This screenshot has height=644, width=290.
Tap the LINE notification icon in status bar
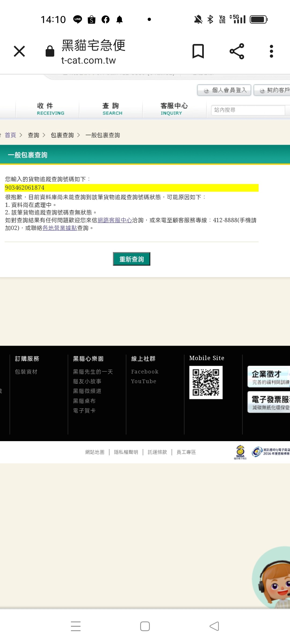[x=78, y=19]
